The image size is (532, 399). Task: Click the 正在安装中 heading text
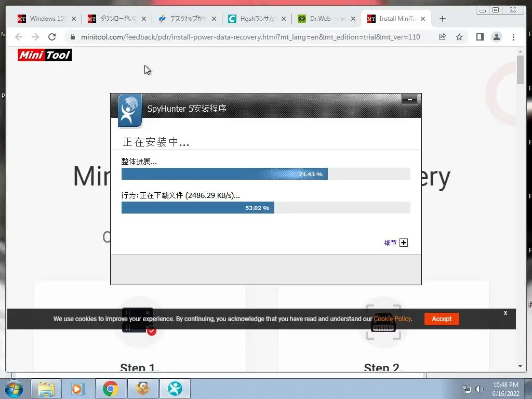(156, 142)
